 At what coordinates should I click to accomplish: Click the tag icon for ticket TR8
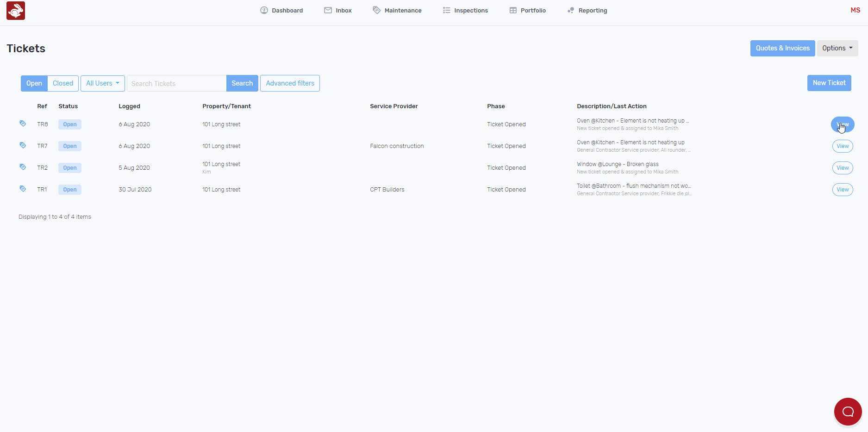(23, 123)
